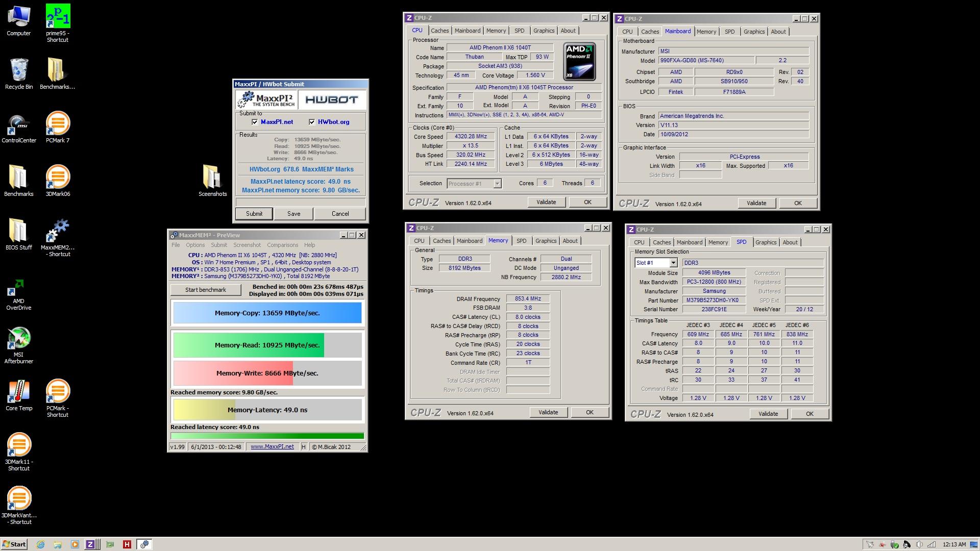Launch 3DMarkVantage shortcut
Screen dimensions: 980x551
[19, 506]
